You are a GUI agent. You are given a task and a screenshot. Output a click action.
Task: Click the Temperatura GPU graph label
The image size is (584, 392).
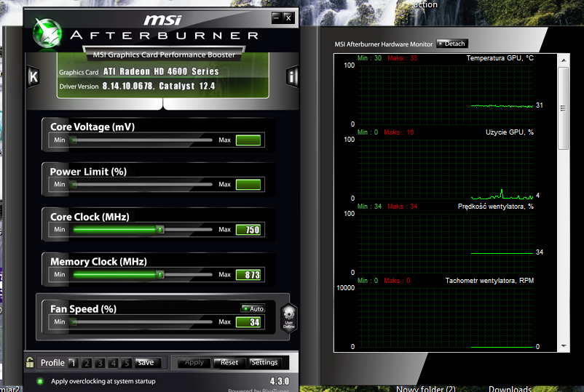tap(500, 58)
